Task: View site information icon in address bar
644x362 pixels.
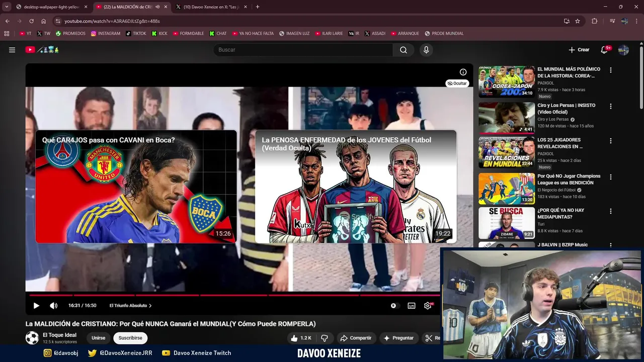Action: [58, 21]
